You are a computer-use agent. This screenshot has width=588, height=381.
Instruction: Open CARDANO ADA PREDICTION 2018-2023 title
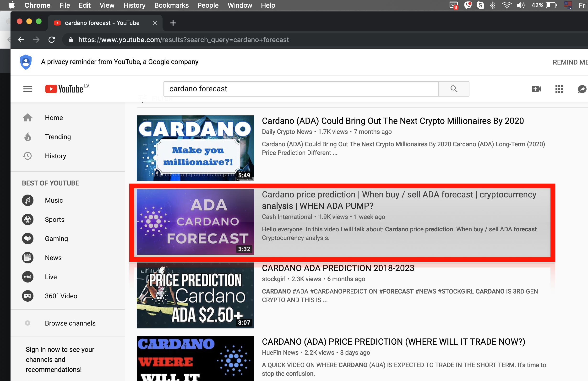click(x=338, y=268)
